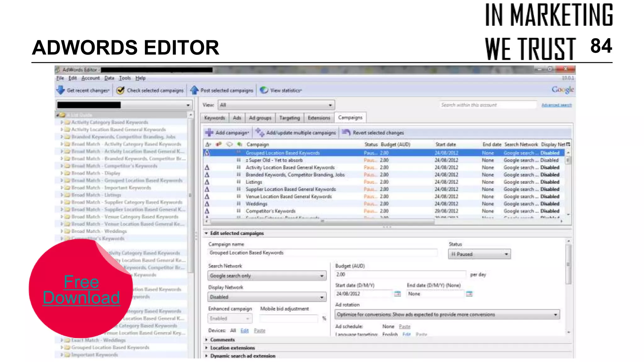The image size is (644, 362).
Task: Click the campaign tree vertical scrollbar
Action: pyautogui.click(x=190, y=195)
